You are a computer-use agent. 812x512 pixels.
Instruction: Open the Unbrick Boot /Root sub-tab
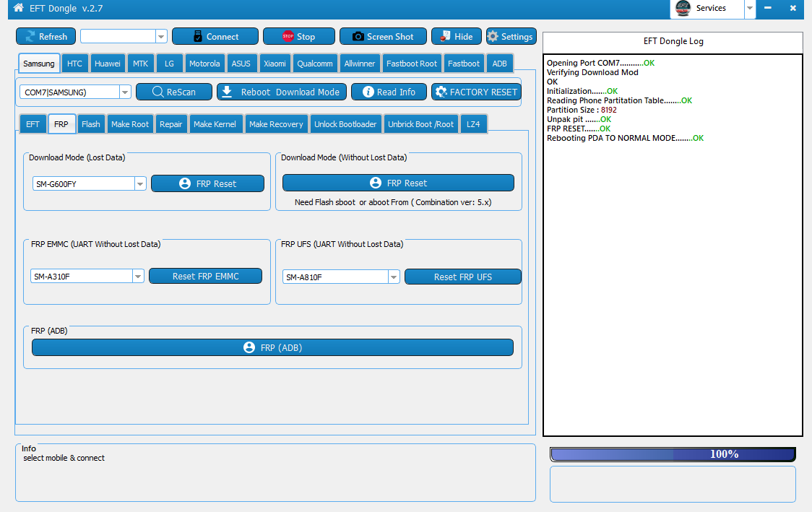420,124
